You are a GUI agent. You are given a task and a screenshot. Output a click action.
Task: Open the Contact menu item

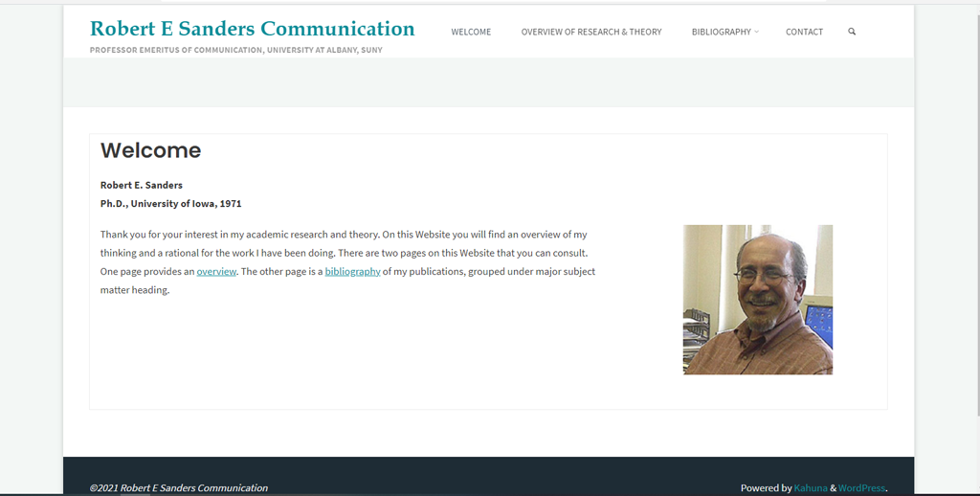pyautogui.click(x=804, y=32)
